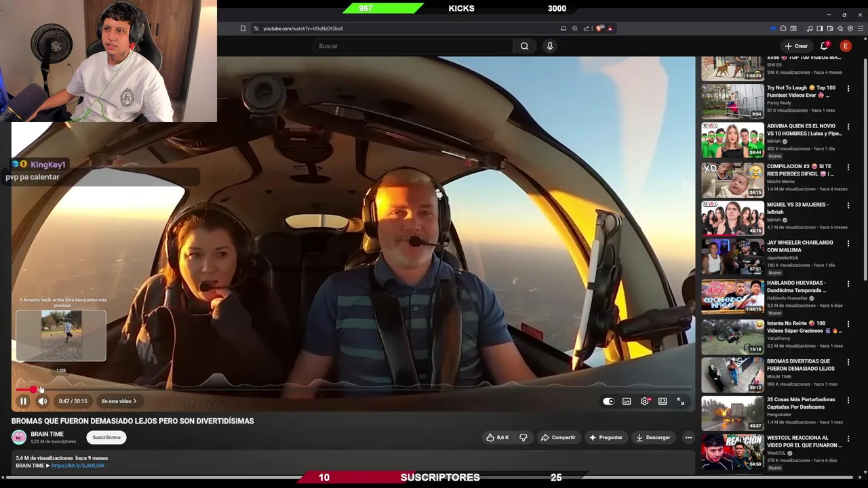Dislike the video with thumbs-down
Screen dimensions: 868x488
[x=524, y=438]
